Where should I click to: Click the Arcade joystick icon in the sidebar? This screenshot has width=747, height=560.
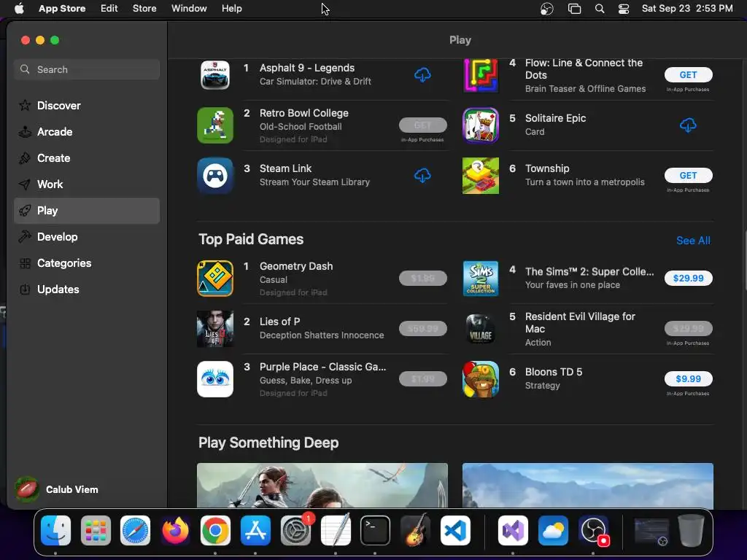[x=25, y=132]
